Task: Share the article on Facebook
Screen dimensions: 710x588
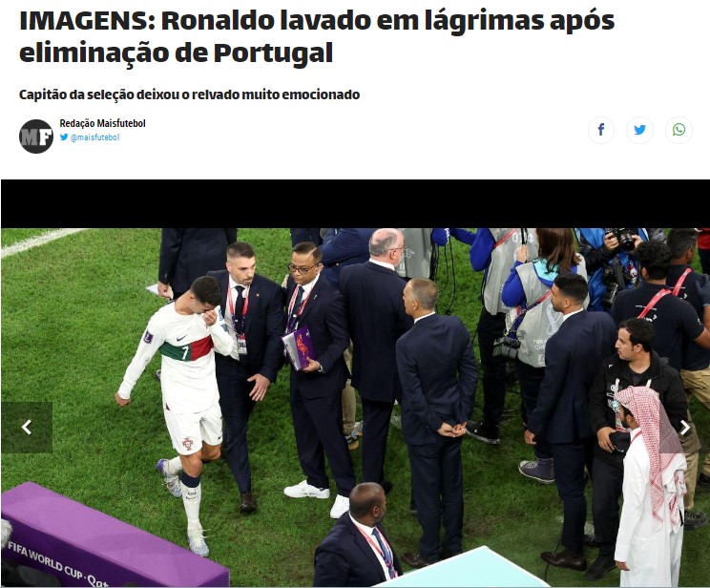Action: (x=601, y=130)
